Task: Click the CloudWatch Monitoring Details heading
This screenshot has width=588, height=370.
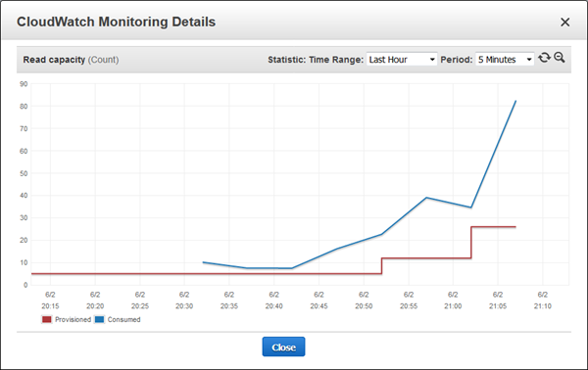Action: pyautogui.click(x=116, y=22)
